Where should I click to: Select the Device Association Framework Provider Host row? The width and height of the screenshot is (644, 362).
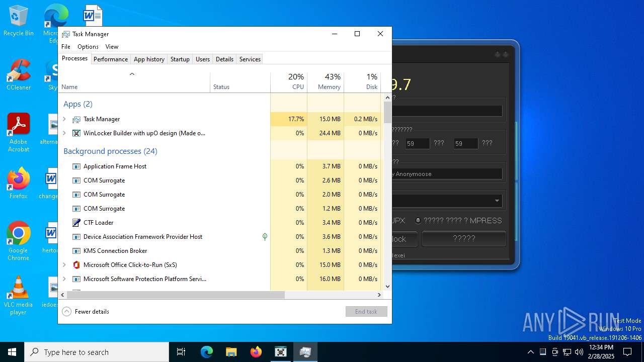click(219, 236)
